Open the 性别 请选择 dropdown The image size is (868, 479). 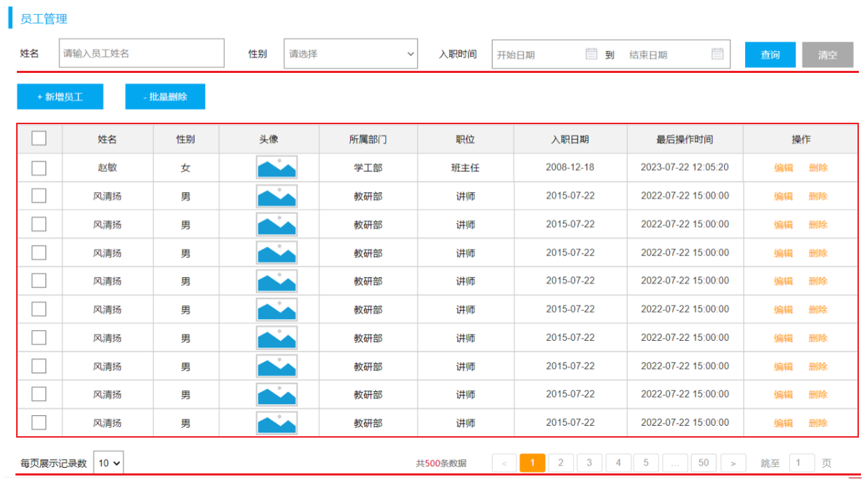click(349, 54)
